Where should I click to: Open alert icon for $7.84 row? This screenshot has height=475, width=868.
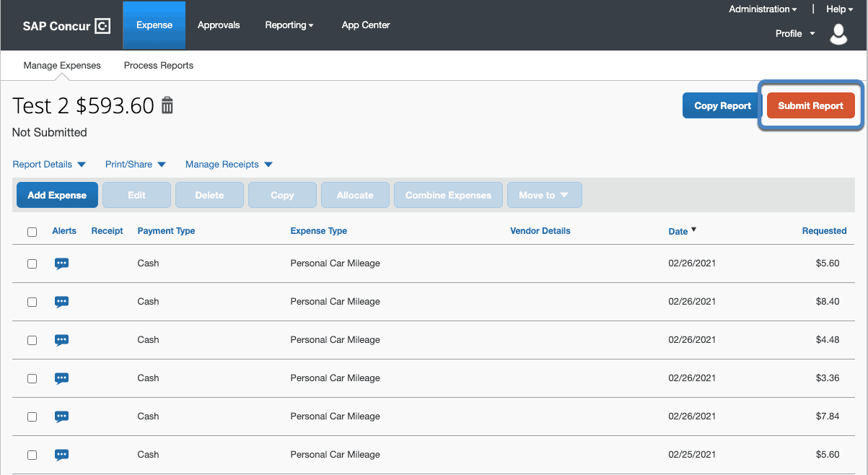click(62, 417)
